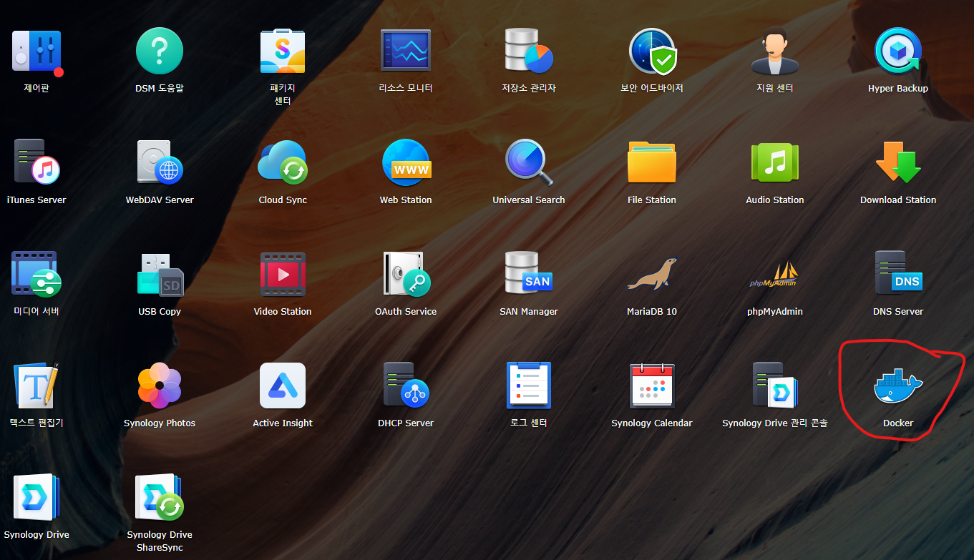Launch SAN Manager app
This screenshot has height=560, width=974.
529,272
